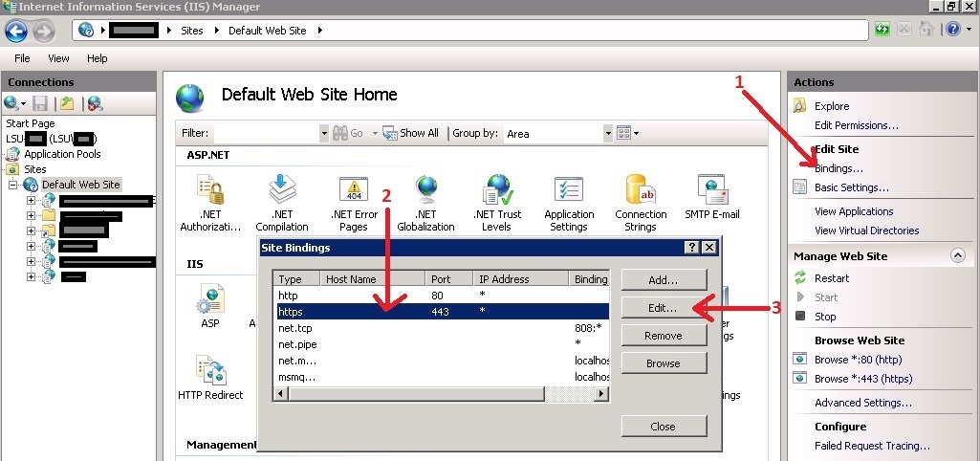Select Start Page in Connections
This screenshot has height=461, width=980.
tap(31, 123)
